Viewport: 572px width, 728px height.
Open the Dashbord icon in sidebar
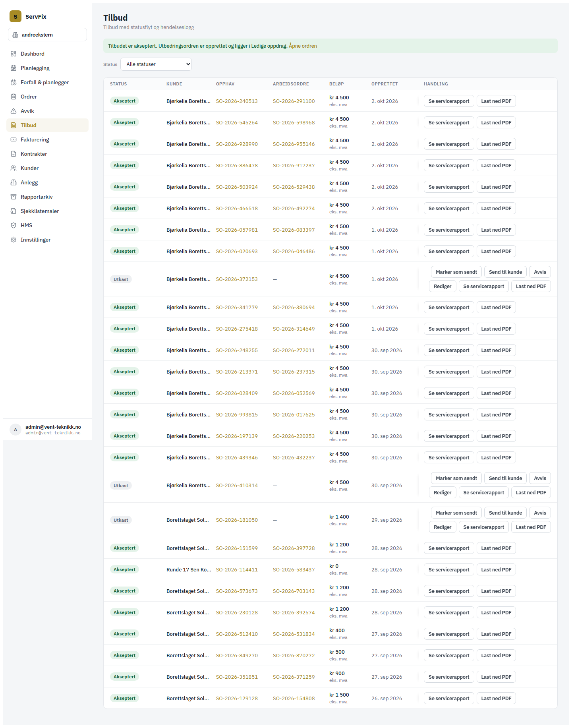(x=14, y=54)
